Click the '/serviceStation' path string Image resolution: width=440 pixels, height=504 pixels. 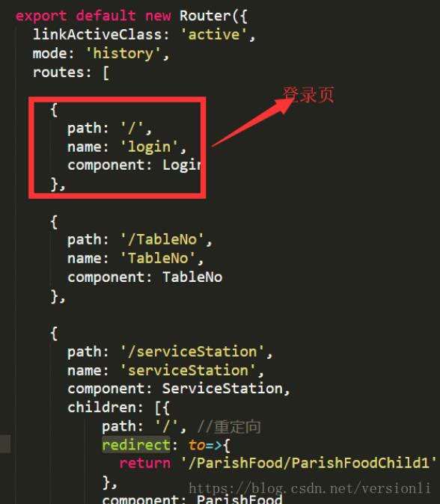[x=192, y=351]
